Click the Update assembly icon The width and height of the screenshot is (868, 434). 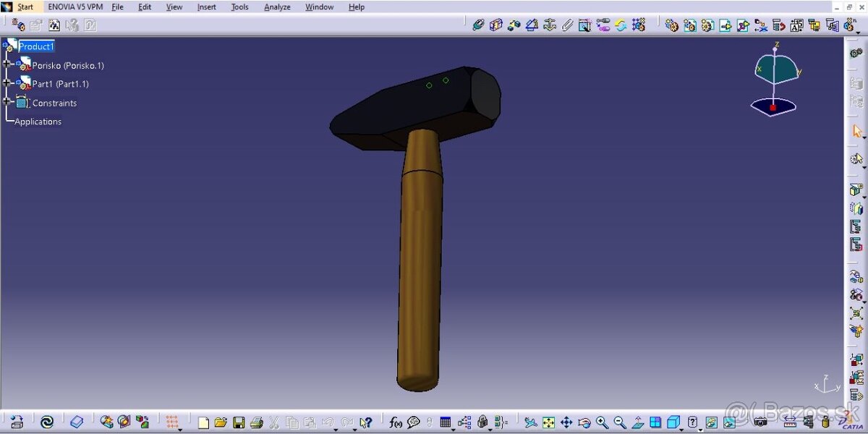[x=621, y=25]
